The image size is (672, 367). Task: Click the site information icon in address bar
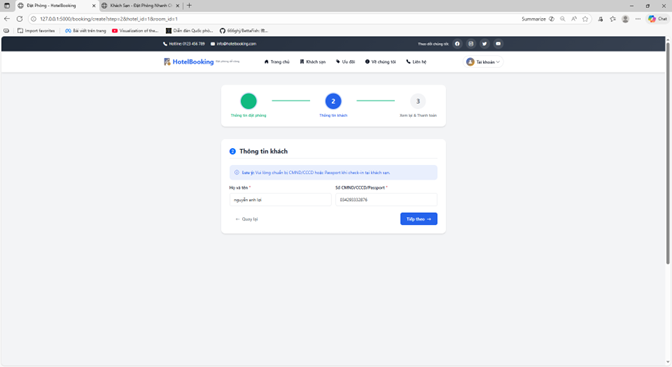[33, 19]
